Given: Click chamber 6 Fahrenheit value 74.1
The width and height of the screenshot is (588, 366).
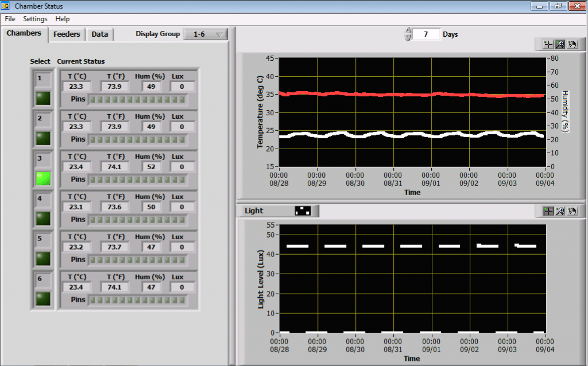Looking at the screenshot, I should [114, 287].
